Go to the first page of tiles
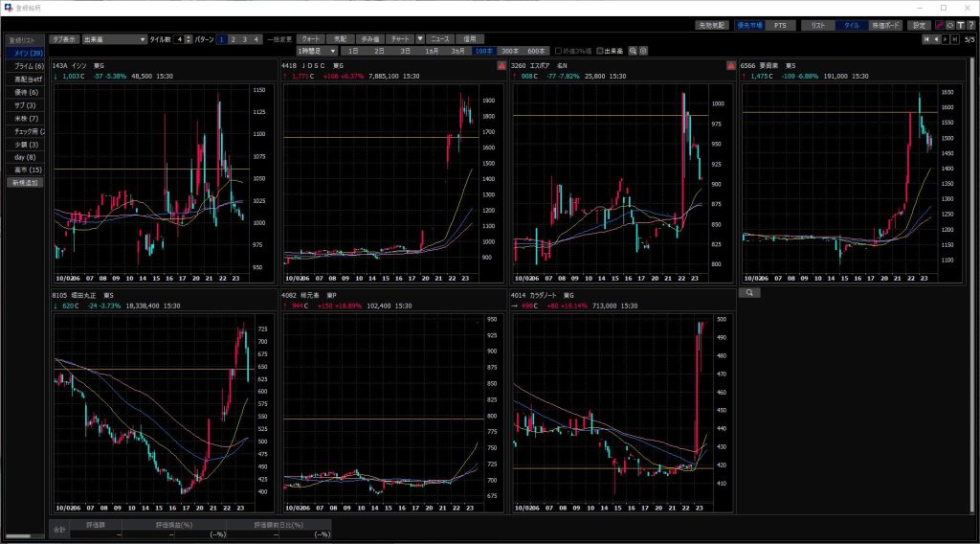This screenshot has height=544, width=980. coord(926,39)
